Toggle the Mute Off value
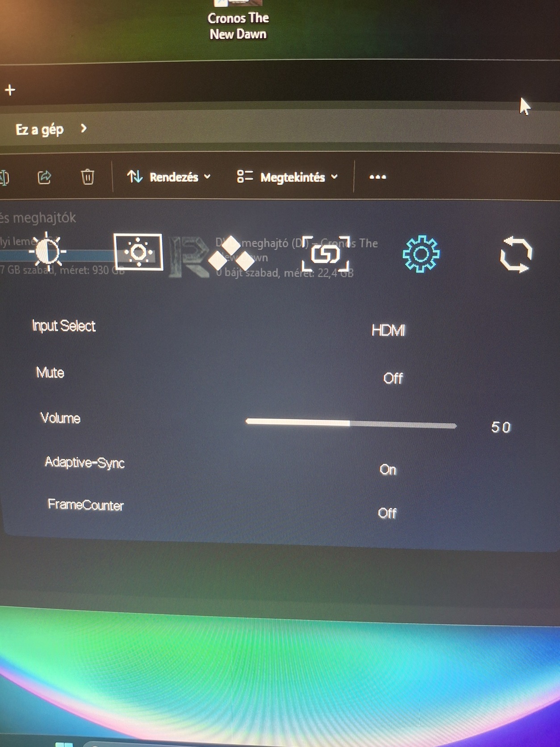Screen dimensions: 560x747 coord(393,378)
